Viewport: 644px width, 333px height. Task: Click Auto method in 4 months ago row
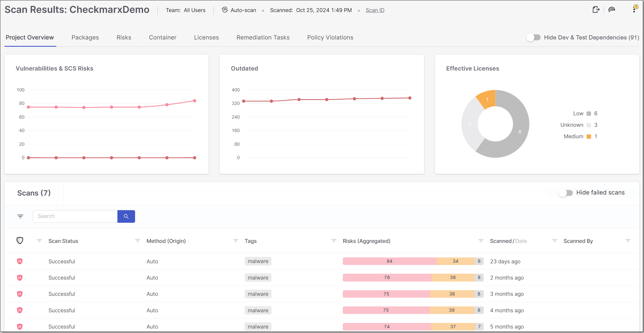(152, 310)
